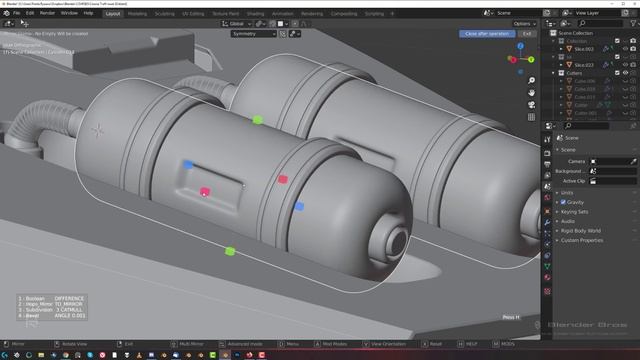Image resolution: width=640 pixels, height=360 pixels.
Task: Click the green Y axis navigation gizmo ball
Action: coord(531,60)
